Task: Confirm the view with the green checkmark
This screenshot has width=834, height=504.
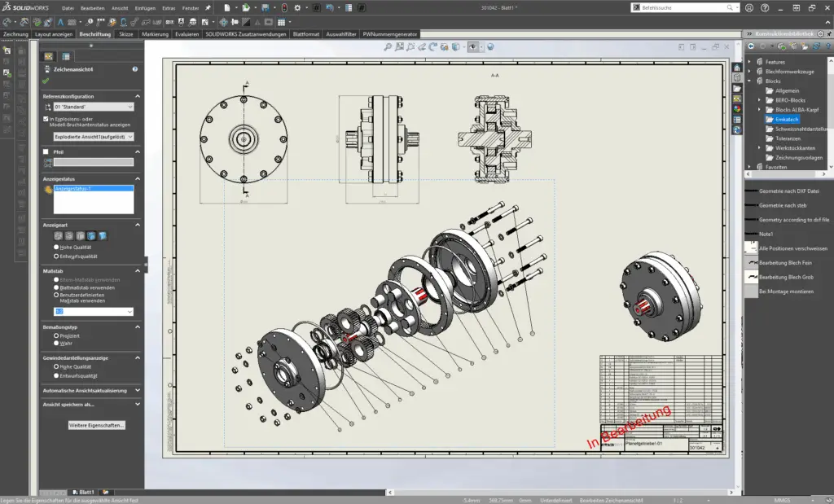Action: [x=47, y=80]
